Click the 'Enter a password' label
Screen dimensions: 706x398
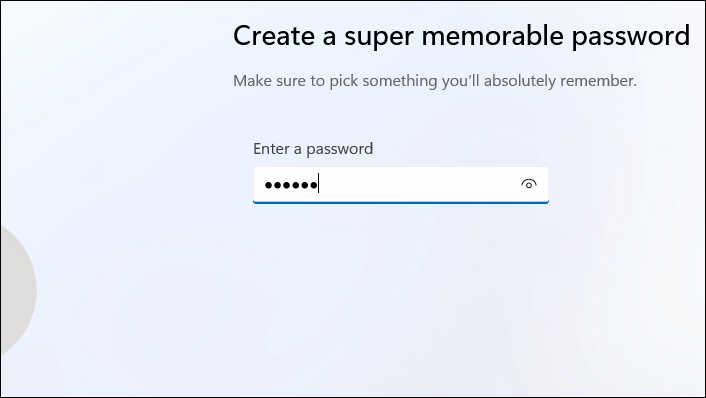click(x=313, y=149)
